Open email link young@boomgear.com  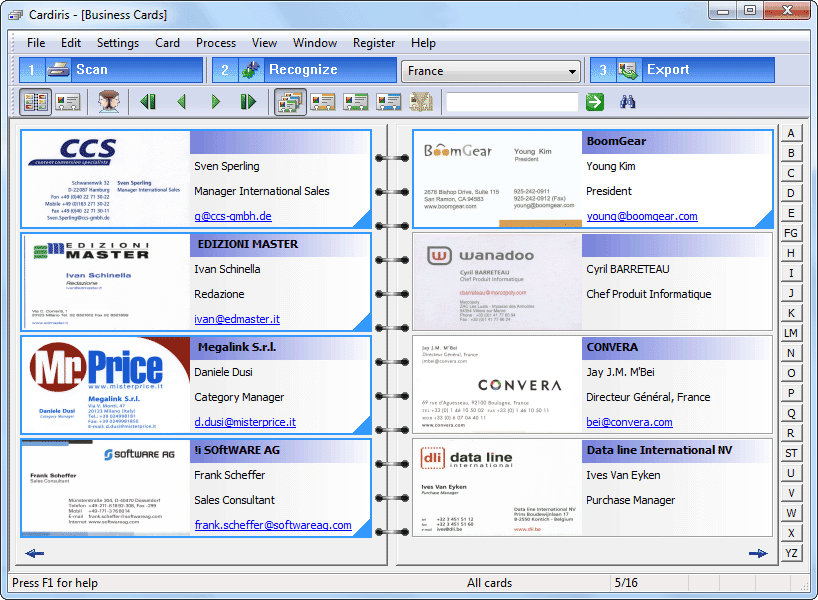coord(642,215)
